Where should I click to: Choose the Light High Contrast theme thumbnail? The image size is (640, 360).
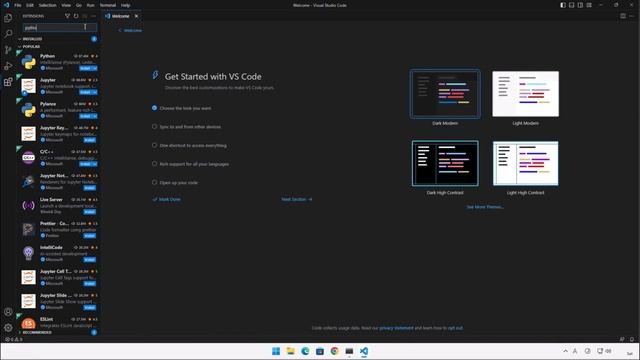coord(525,163)
